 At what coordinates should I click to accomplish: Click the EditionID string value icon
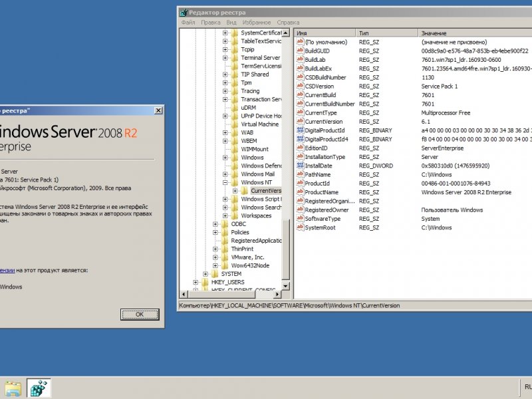point(300,148)
